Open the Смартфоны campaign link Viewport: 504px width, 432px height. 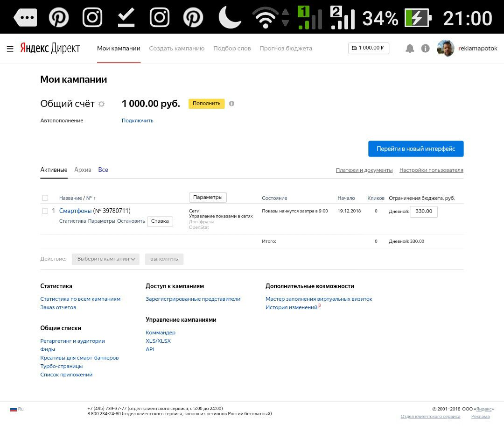tap(75, 211)
